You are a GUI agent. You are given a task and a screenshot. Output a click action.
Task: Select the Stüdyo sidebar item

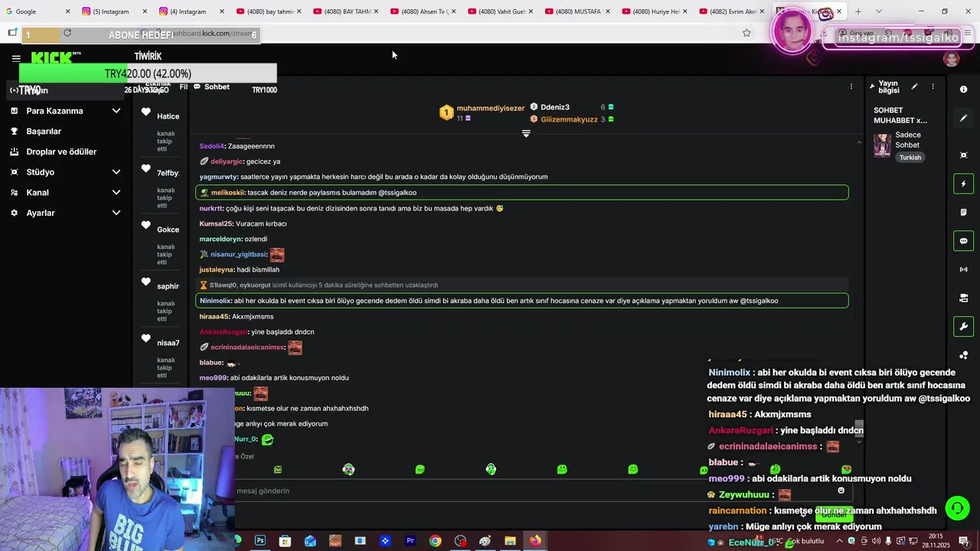click(x=40, y=172)
